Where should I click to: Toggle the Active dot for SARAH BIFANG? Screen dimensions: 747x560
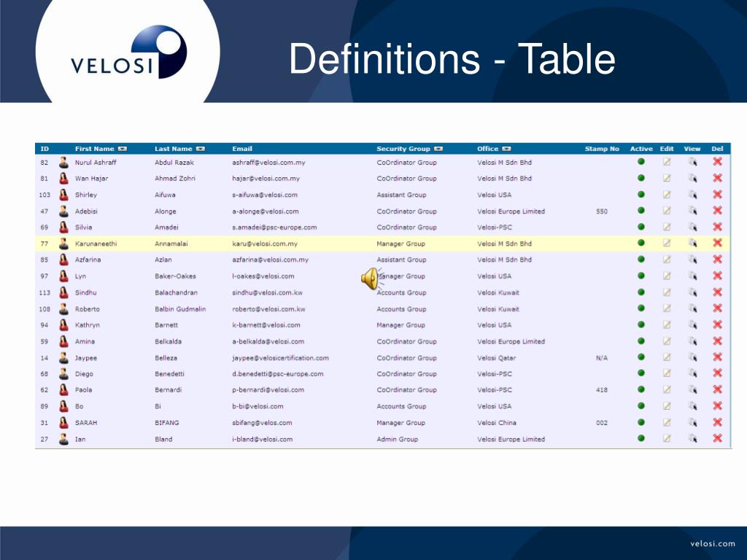[x=641, y=422]
